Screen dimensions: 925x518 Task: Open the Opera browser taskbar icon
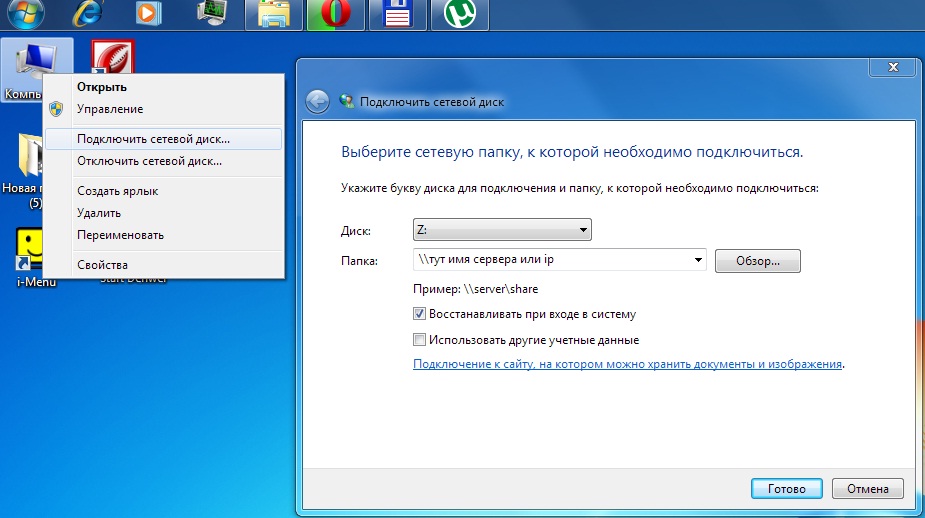point(335,15)
